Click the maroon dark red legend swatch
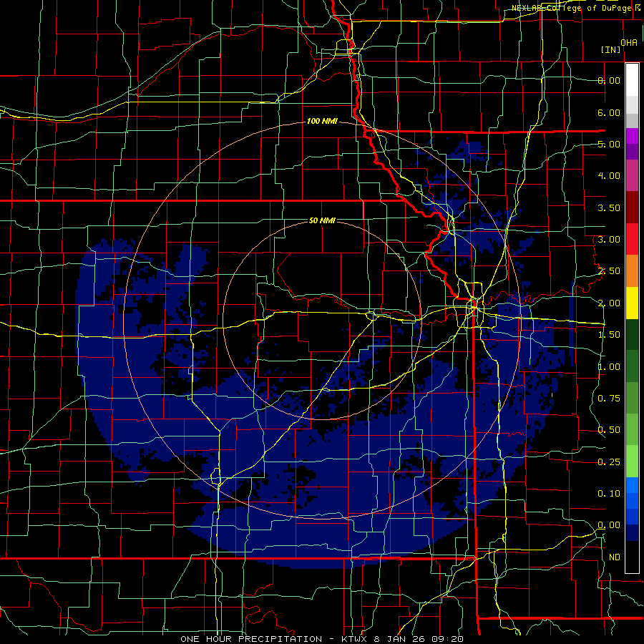This screenshot has width=644, height=644. click(x=632, y=208)
